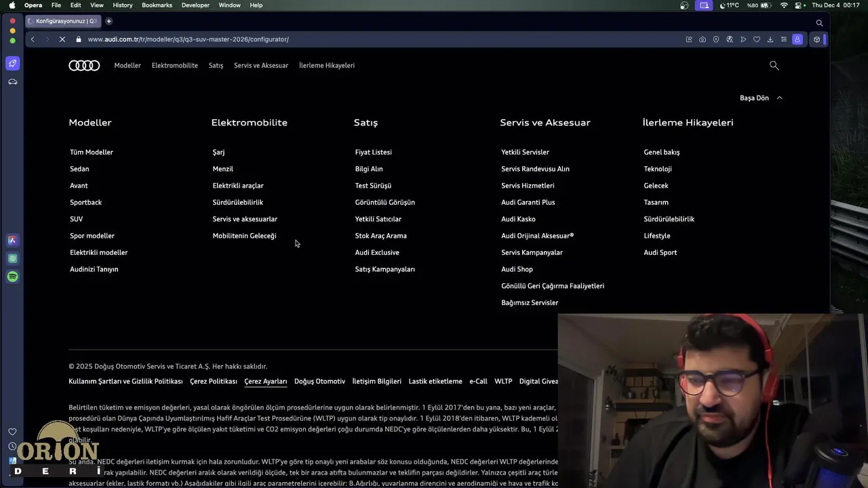Open sidebar bookmarks heart icon
868x488 pixels.
(12, 432)
